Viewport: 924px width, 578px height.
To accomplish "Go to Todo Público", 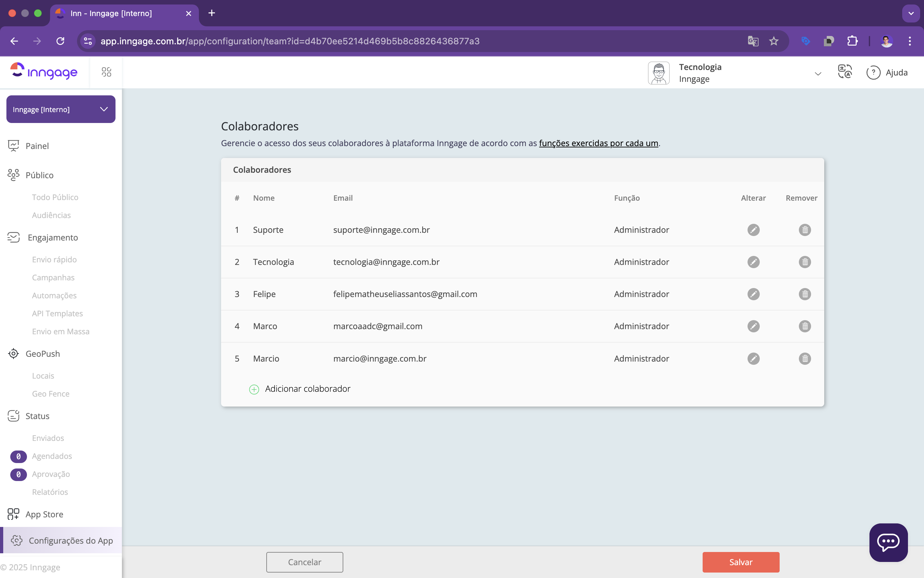I will pyautogui.click(x=55, y=197).
